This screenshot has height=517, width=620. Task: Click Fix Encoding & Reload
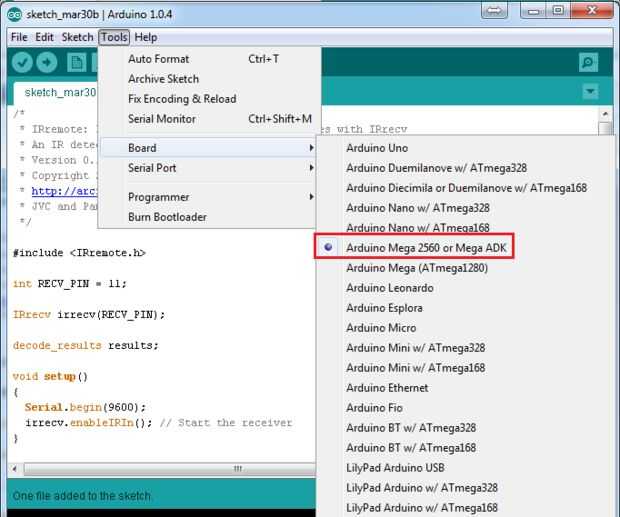click(208, 99)
